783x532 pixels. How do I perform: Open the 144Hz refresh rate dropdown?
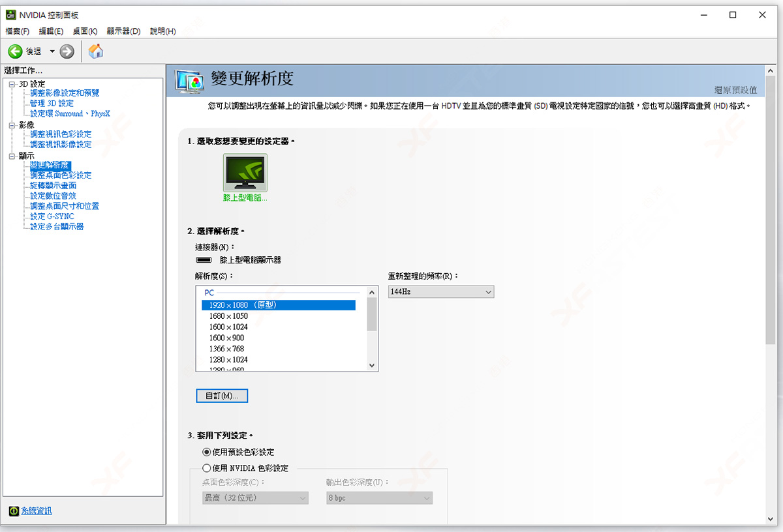coord(441,292)
